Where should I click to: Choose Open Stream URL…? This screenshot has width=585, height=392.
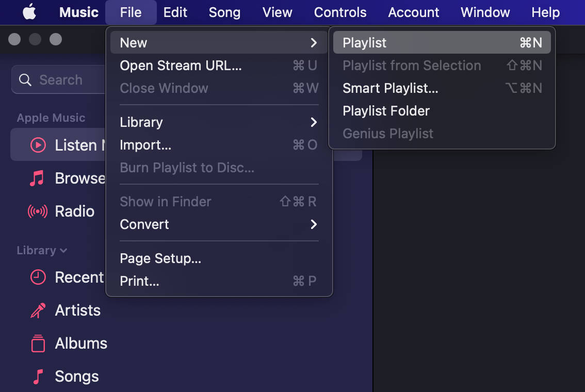click(x=219, y=66)
